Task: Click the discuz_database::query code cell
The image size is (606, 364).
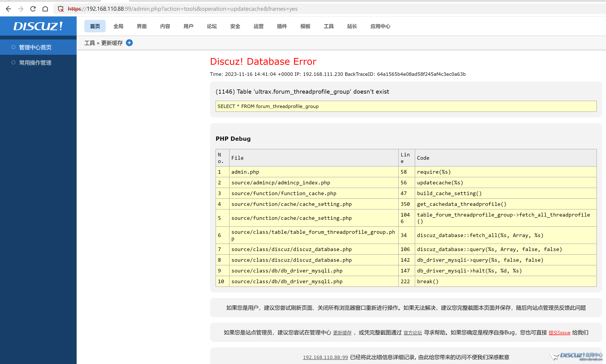Action: click(x=505, y=249)
